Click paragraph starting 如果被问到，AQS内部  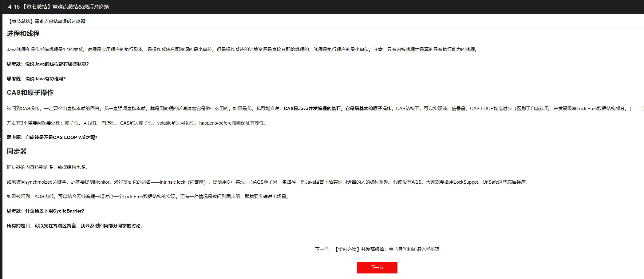(148, 197)
